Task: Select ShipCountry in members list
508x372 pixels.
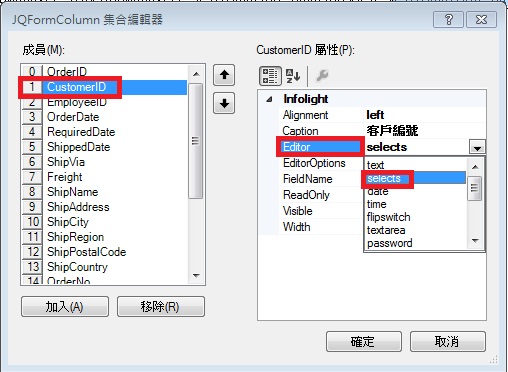Action: pos(105,267)
